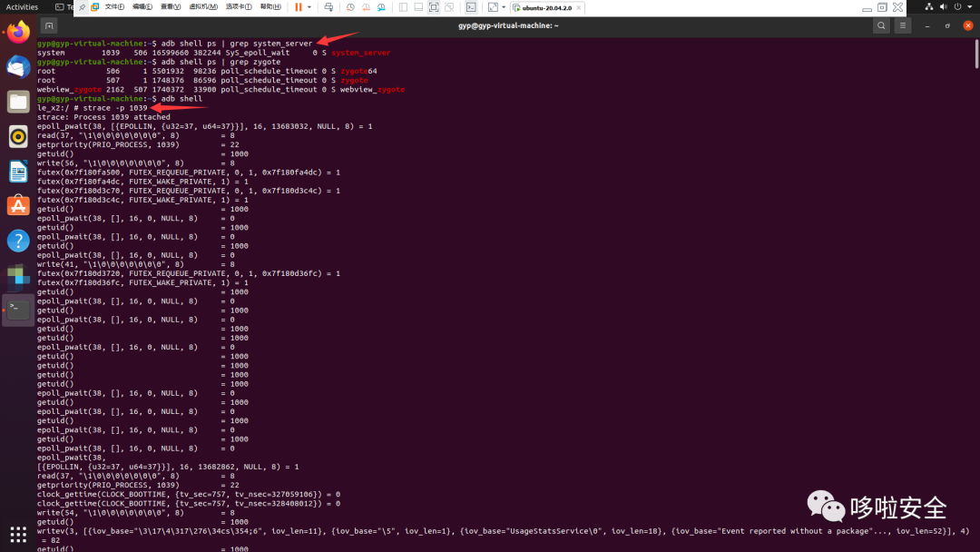980x552 pixels.
Task: Toggle the thumbnail bar view icon
Action: point(418,7)
